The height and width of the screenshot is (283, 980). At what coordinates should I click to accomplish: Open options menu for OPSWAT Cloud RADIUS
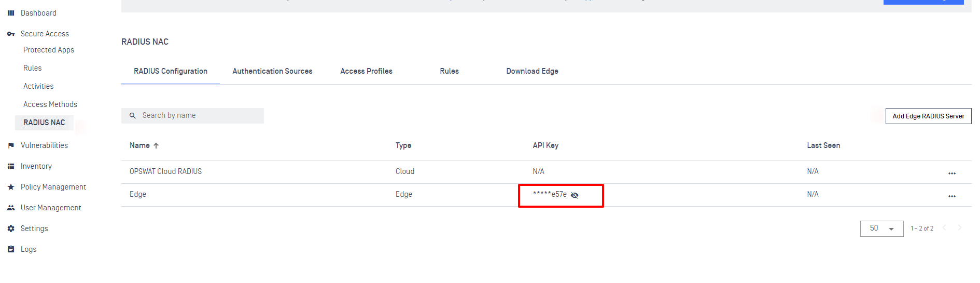point(951,173)
